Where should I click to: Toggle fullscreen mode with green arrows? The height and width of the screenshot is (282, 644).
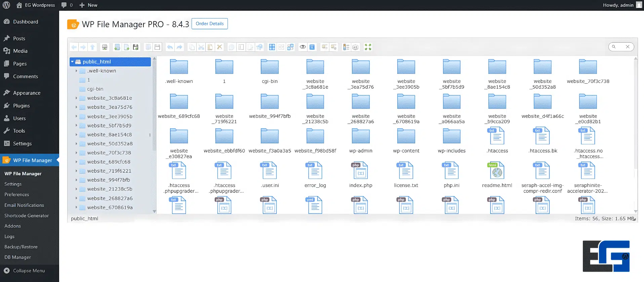(x=368, y=47)
